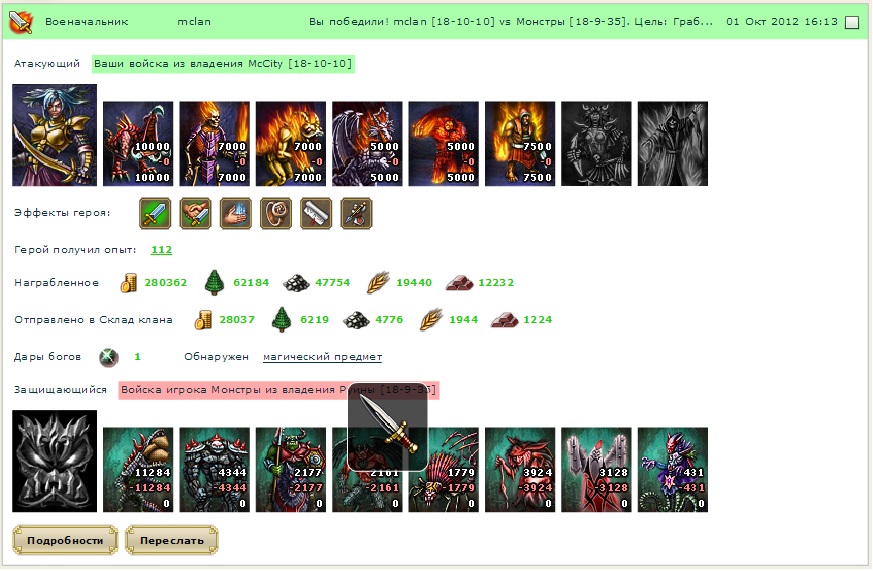
Task: Click the handshake with sword effect icon
Action: pos(195,213)
